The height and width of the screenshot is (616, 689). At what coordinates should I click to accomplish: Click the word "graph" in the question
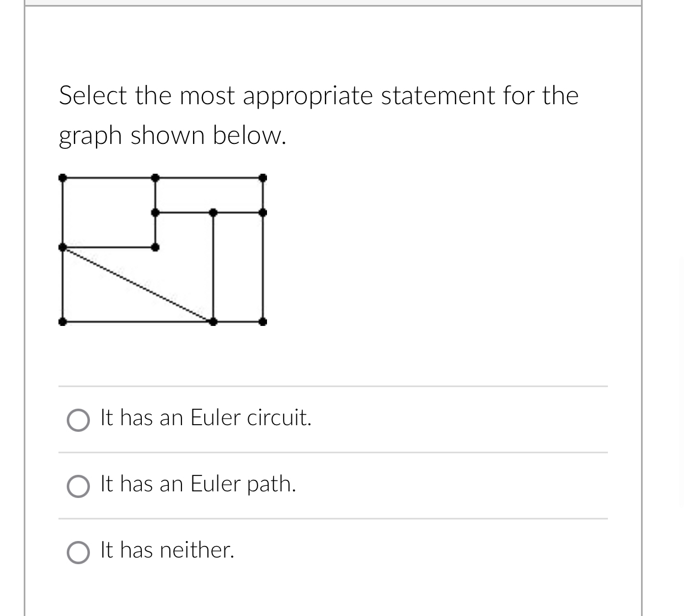(x=88, y=135)
